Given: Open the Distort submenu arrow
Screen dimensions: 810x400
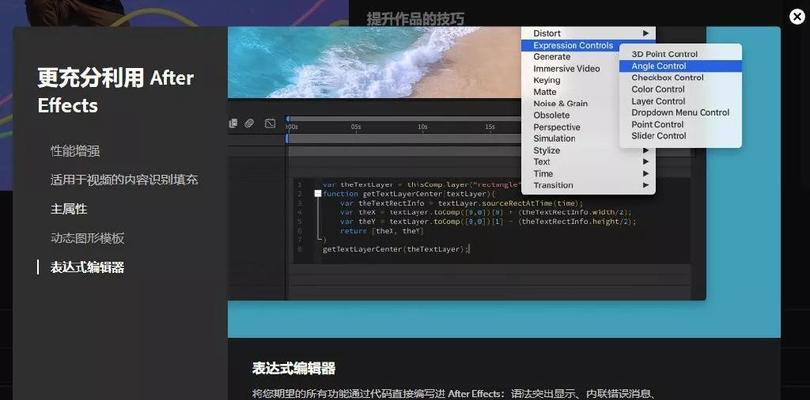Looking at the screenshot, I should [x=646, y=33].
